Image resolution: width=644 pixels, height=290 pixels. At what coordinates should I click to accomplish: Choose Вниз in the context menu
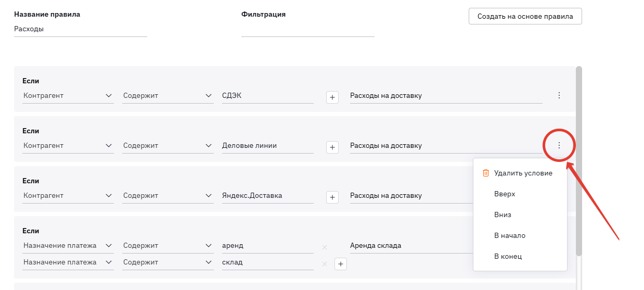(x=503, y=215)
